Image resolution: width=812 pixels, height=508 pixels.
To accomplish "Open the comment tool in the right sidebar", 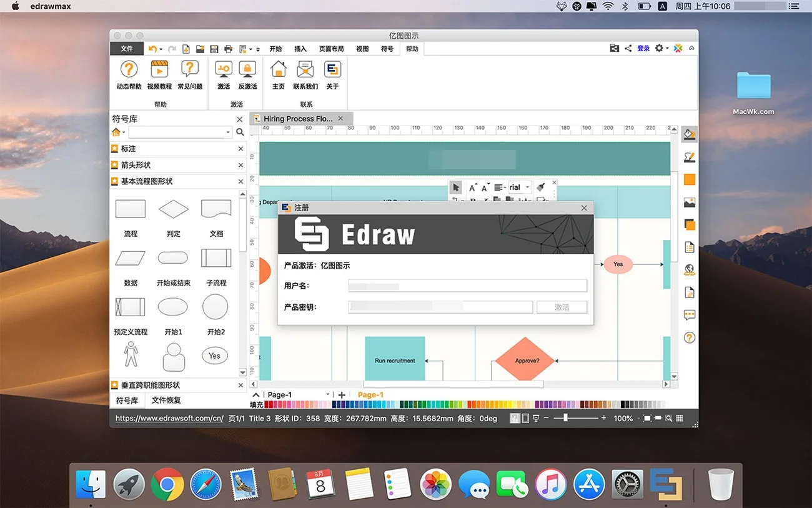I will coord(689,314).
